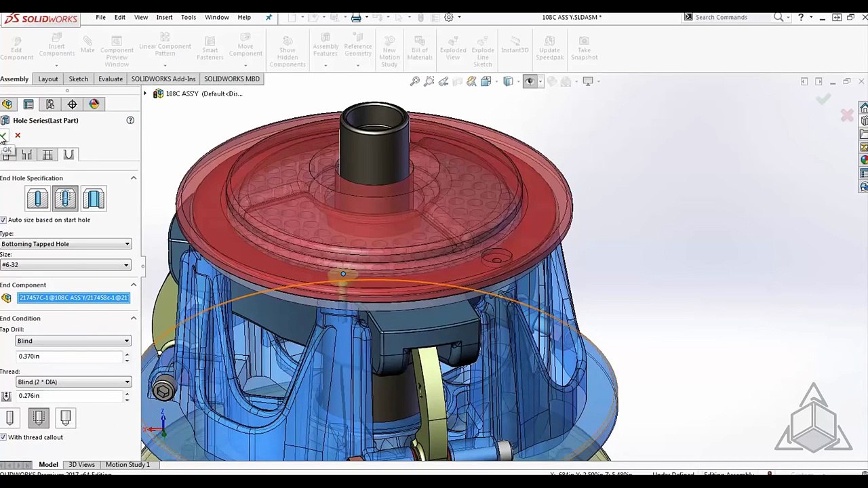
Task: Collapse the End Condition section
Action: coord(134,319)
